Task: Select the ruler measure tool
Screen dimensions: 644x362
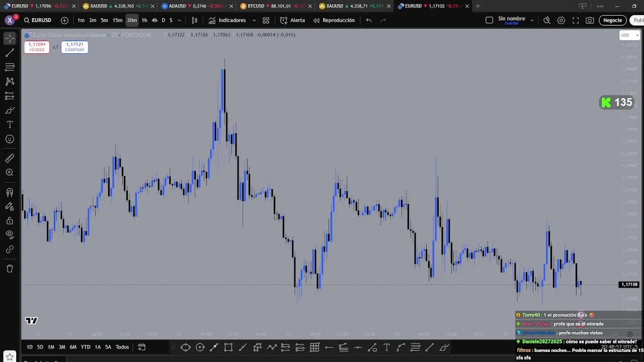Action: (x=10, y=158)
